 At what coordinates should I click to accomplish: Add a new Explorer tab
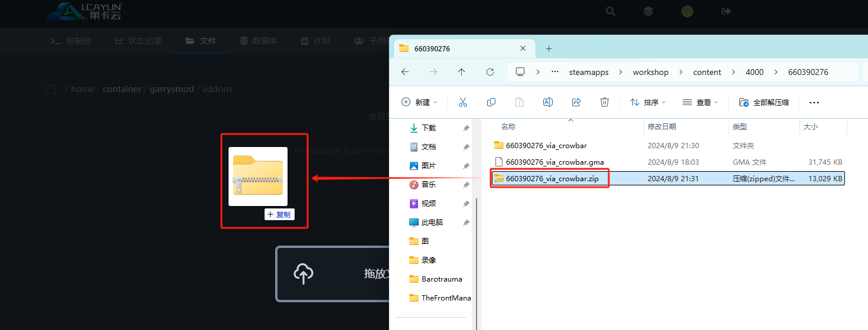549,48
